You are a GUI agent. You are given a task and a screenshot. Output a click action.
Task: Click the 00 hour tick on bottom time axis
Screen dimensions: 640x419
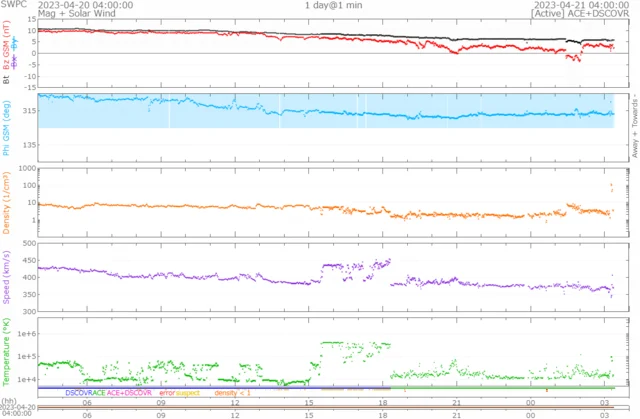530,413
